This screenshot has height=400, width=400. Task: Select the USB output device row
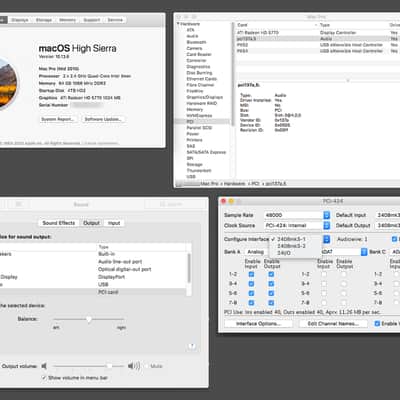click(x=93, y=284)
